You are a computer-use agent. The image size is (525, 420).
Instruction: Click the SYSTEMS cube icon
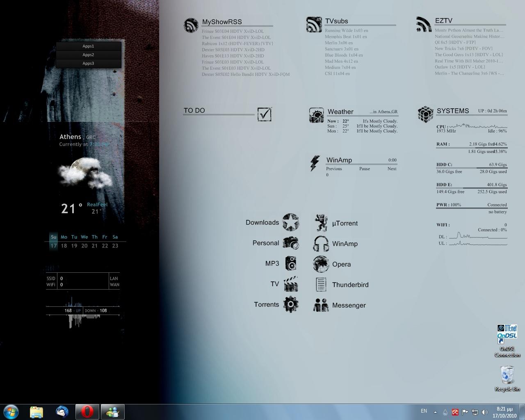coord(426,114)
